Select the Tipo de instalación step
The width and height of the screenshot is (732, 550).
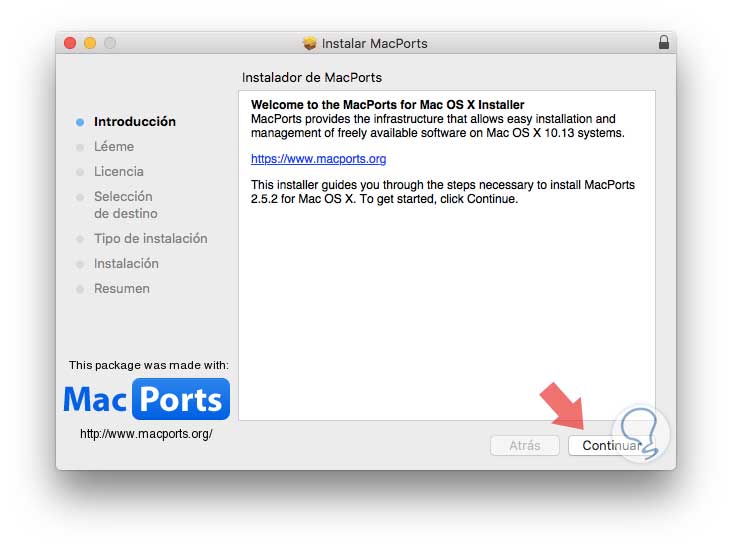click(x=150, y=239)
